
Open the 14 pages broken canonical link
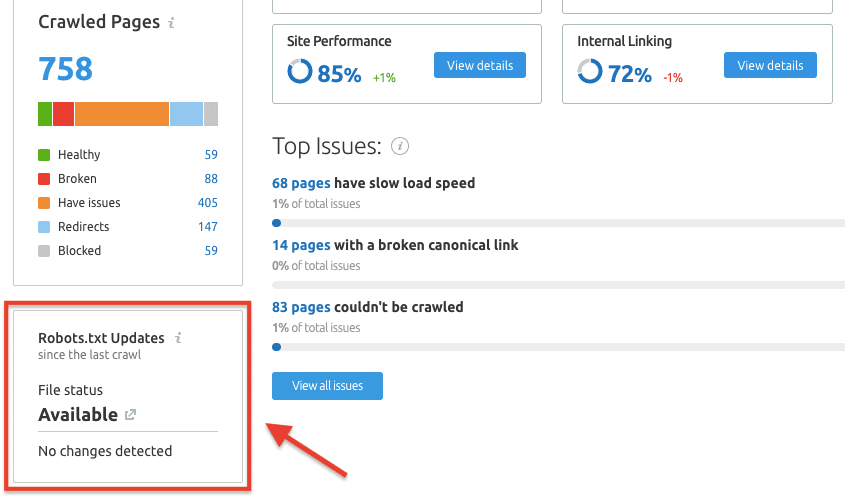coord(301,245)
